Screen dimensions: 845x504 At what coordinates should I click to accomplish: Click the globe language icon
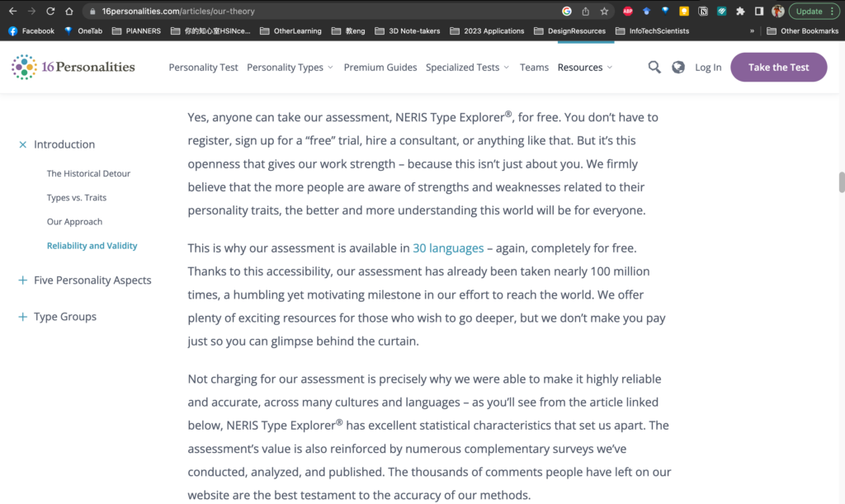pos(678,68)
